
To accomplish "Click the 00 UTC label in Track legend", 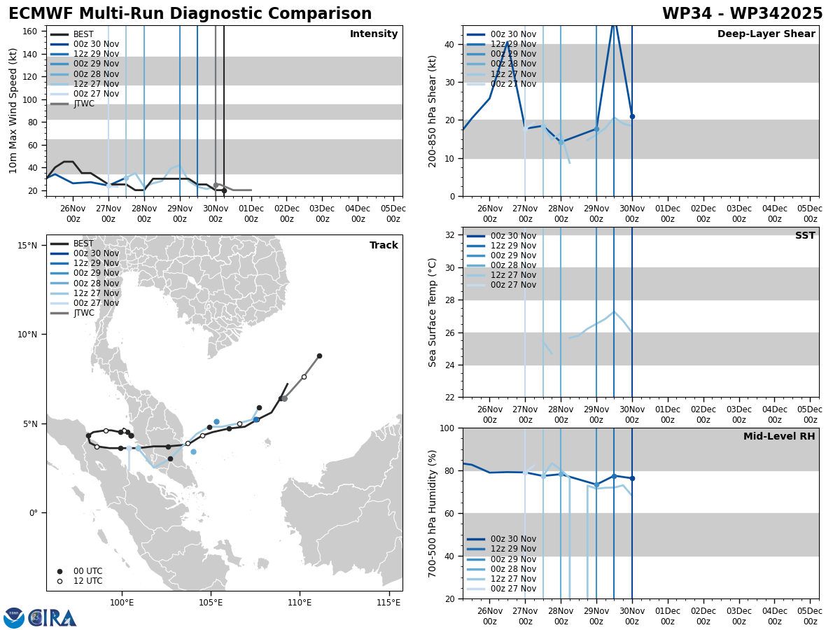I will coord(87,571).
